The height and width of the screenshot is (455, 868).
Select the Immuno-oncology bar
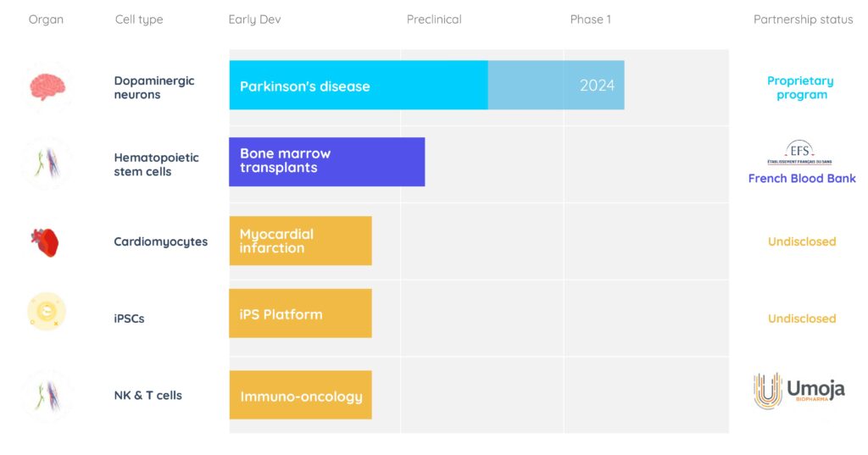[301, 395]
